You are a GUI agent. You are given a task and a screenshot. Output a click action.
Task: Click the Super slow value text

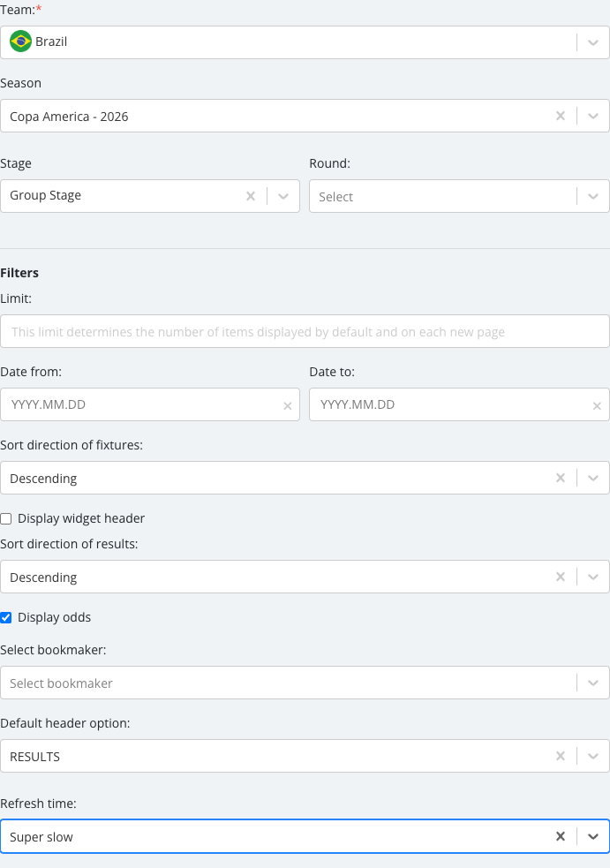(41, 837)
